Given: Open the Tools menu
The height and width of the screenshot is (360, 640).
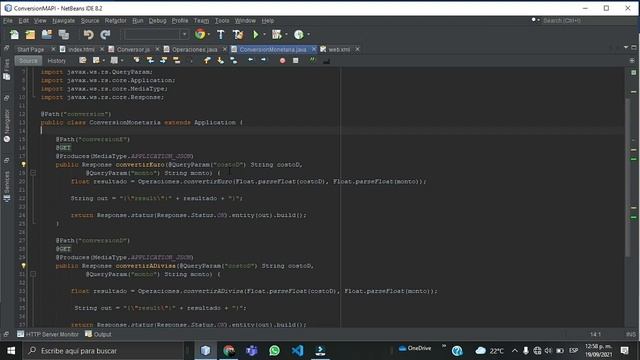Looking at the screenshot, I should pos(222,20).
